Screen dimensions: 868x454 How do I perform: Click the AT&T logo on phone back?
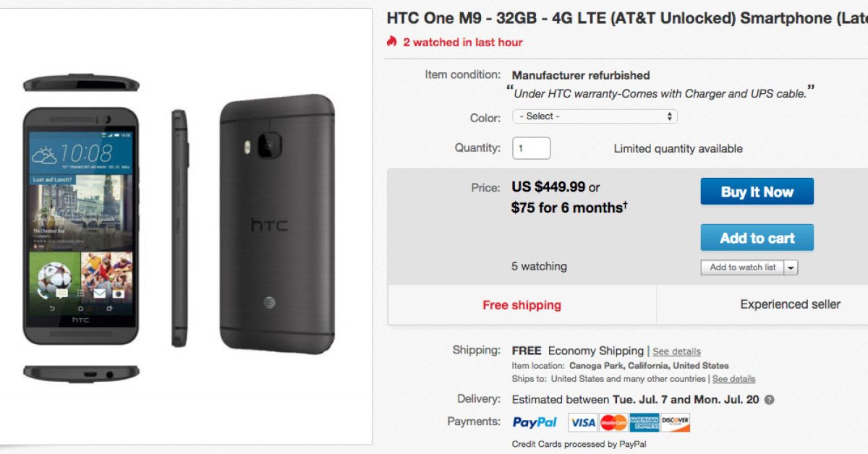tap(269, 302)
